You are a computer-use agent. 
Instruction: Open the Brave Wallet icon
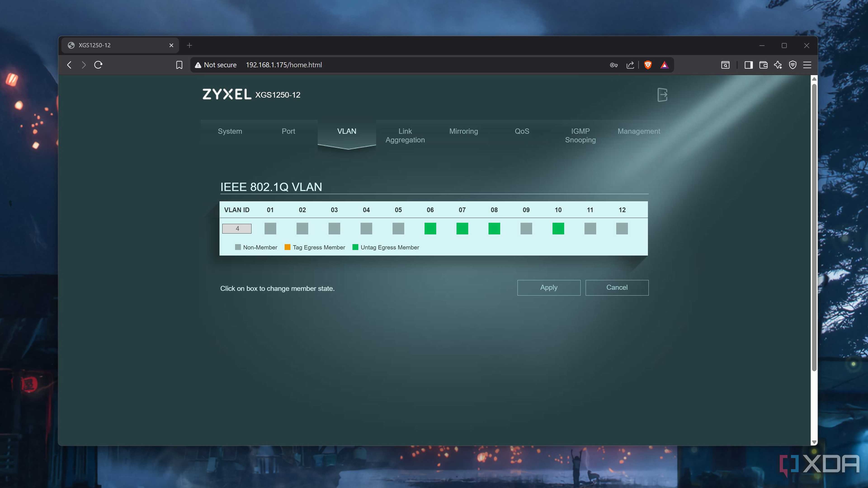[763, 65]
